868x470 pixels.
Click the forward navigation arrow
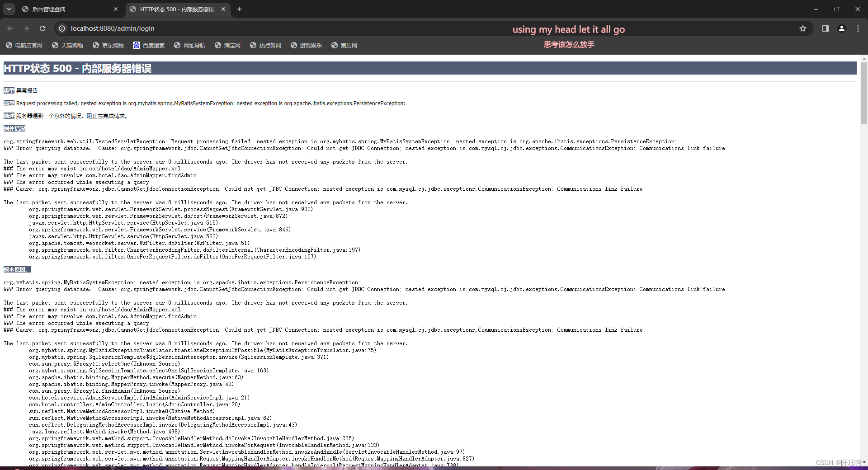[x=26, y=28]
